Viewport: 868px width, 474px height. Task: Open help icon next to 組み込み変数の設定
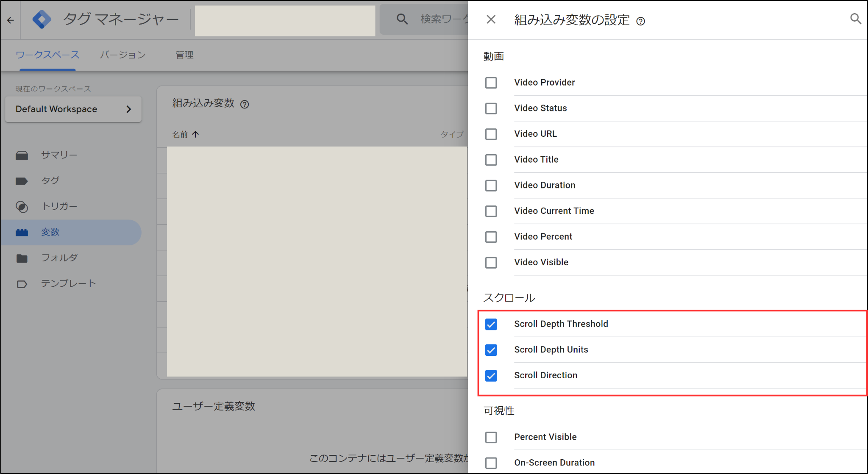(x=640, y=21)
